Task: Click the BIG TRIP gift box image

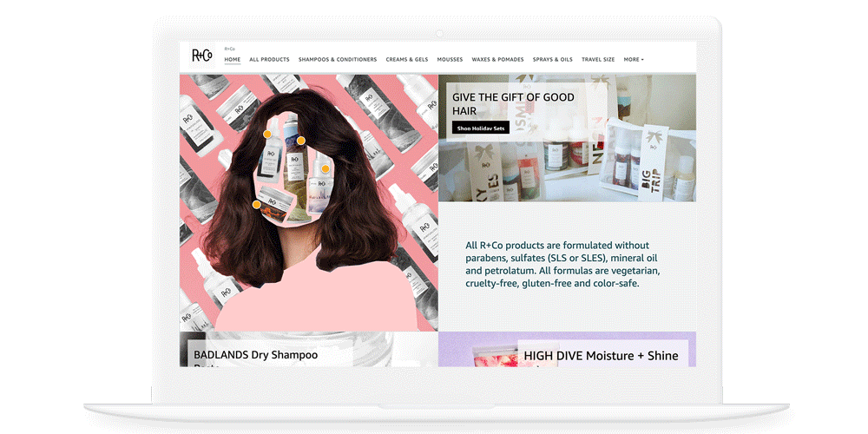Action: point(654,165)
